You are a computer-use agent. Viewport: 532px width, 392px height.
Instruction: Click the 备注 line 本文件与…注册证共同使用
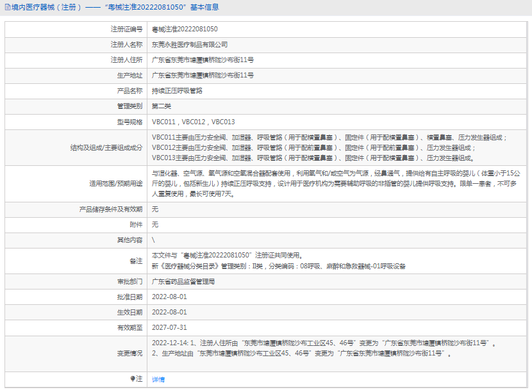click(227, 256)
